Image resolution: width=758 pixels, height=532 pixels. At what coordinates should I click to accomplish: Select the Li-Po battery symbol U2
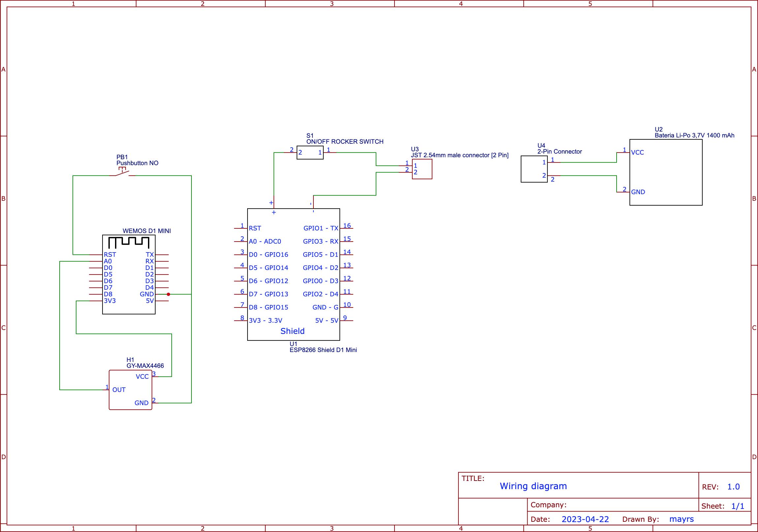[666, 172]
